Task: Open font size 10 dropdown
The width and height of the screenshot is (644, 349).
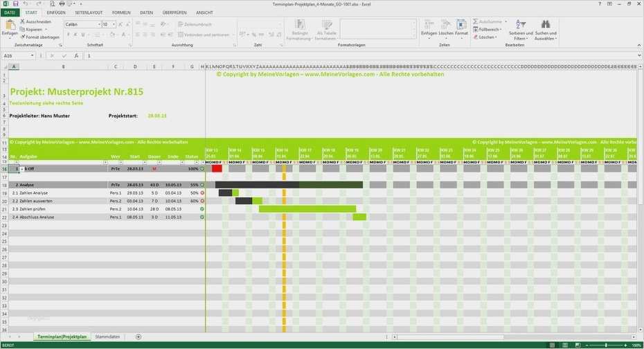Action: pyautogui.click(x=114, y=25)
